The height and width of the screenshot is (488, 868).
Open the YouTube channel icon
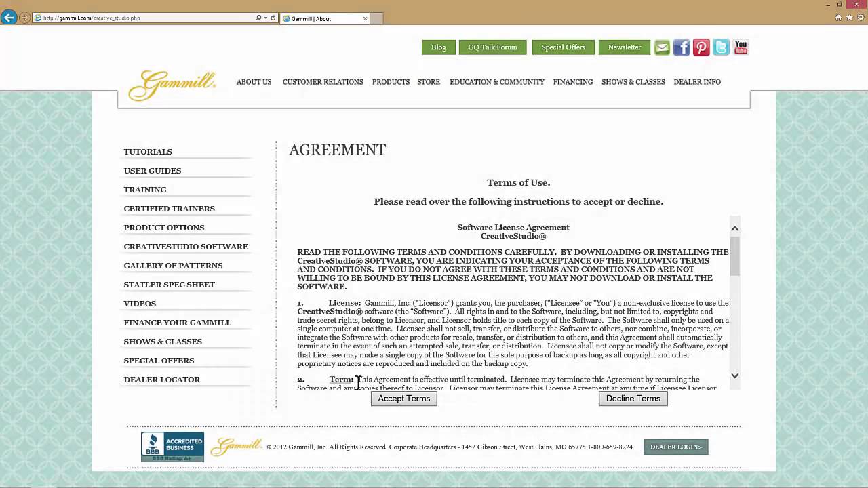pyautogui.click(x=741, y=47)
